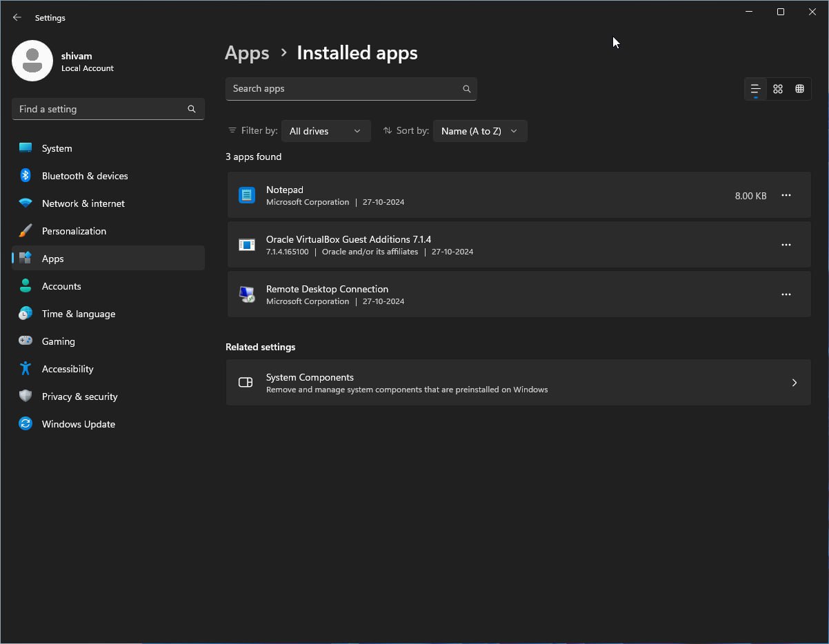
Task: Select Accounts in the sidebar
Action: tap(108, 286)
